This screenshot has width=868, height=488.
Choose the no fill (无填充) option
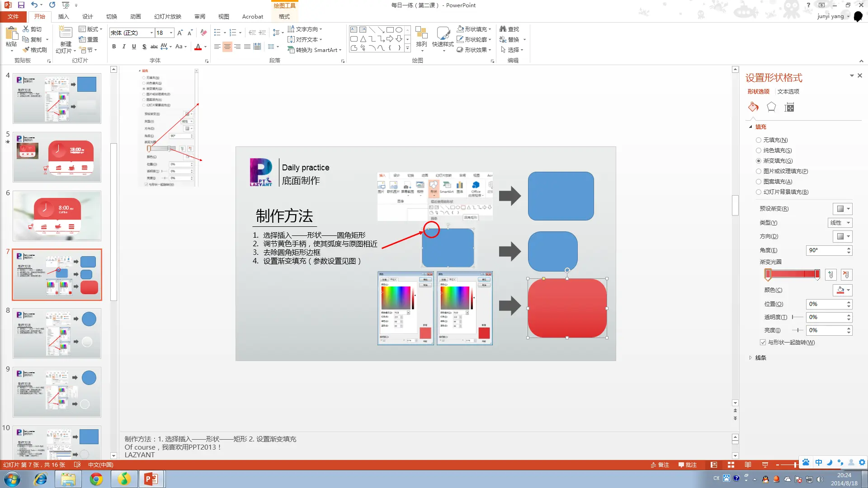point(759,140)
